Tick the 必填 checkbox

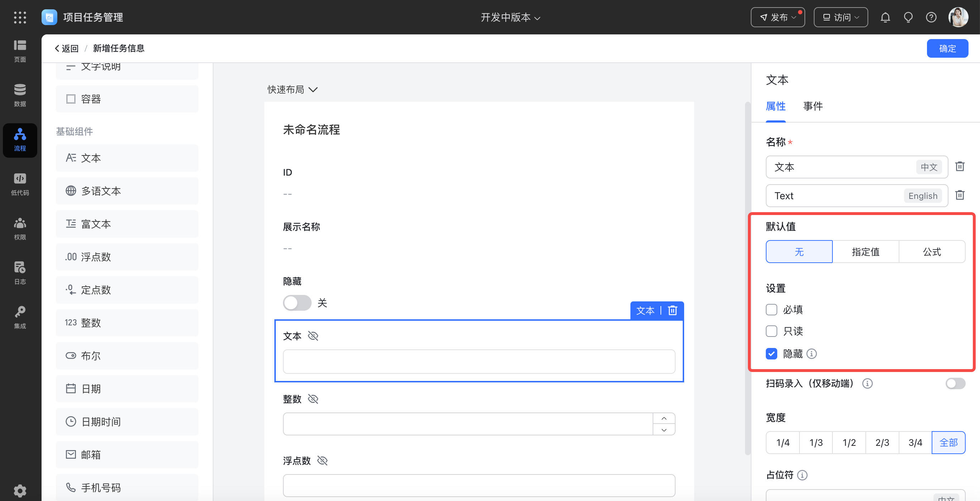[771, 310]
